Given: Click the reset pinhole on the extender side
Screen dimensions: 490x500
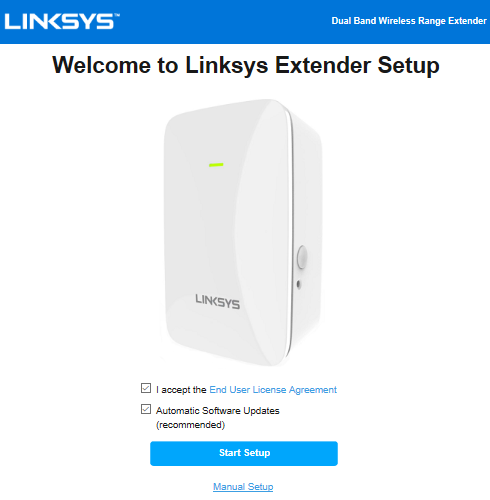Looking at the screenshot, I should pos(299,284).
